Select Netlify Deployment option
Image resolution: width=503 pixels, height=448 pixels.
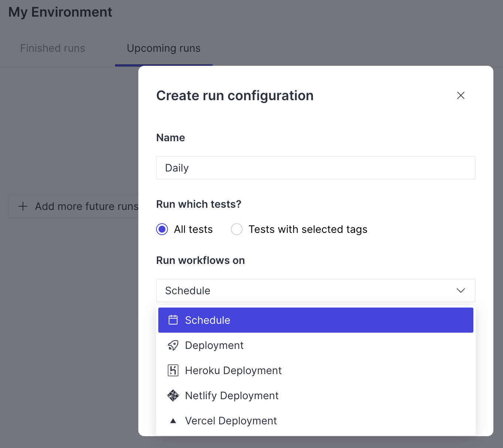(x=232, y=396)
